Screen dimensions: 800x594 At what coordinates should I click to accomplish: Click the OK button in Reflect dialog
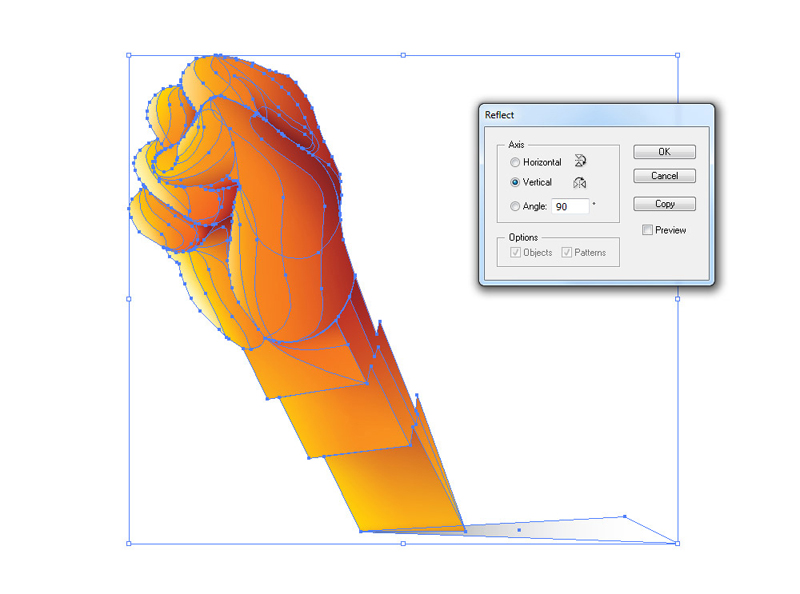[664, 152]
